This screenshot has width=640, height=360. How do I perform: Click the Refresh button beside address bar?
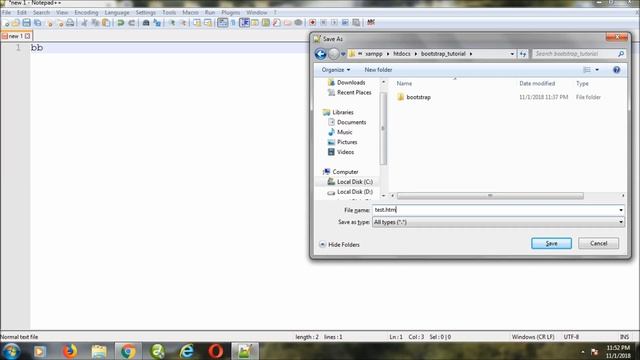(x=523, y=54)
